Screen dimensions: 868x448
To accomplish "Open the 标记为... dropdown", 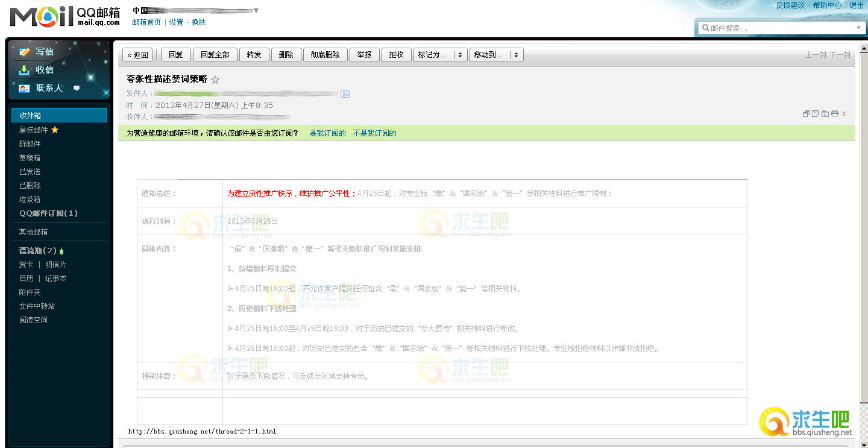I will coord(440,55).
